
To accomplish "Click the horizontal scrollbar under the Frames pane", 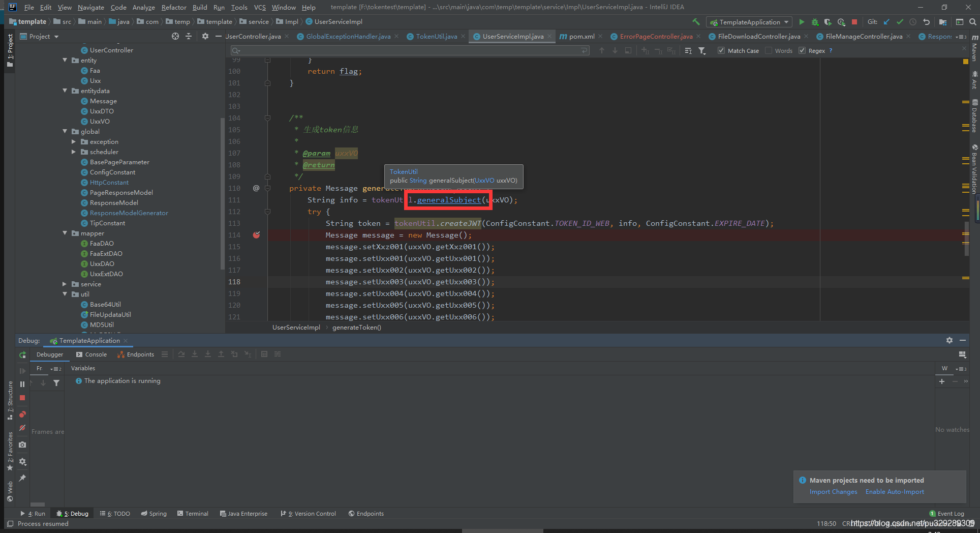I will 38,505.
